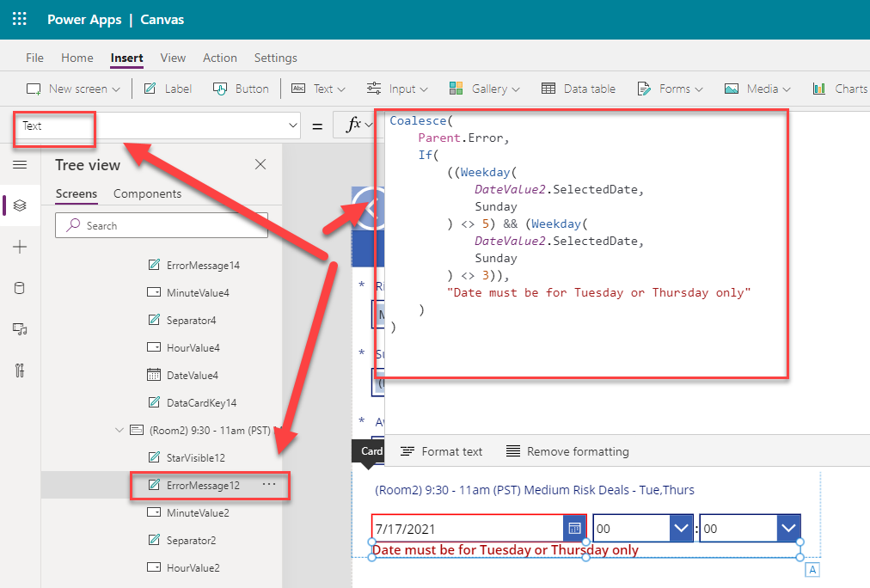Viewport: 870px width, 588px height.
Task: Open the Media icon in left sidebar
Action: point(20,329)
